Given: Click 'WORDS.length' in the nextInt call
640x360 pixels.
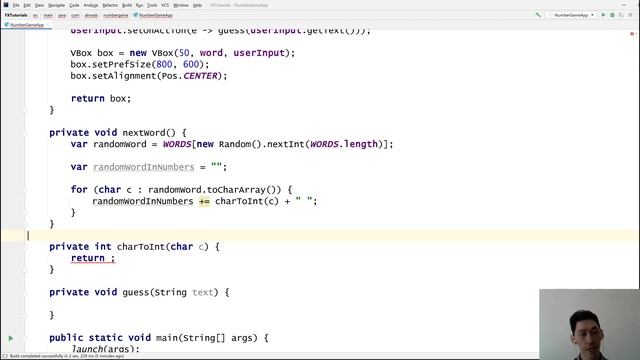Looking at the screenshot, I should (344, 144).
